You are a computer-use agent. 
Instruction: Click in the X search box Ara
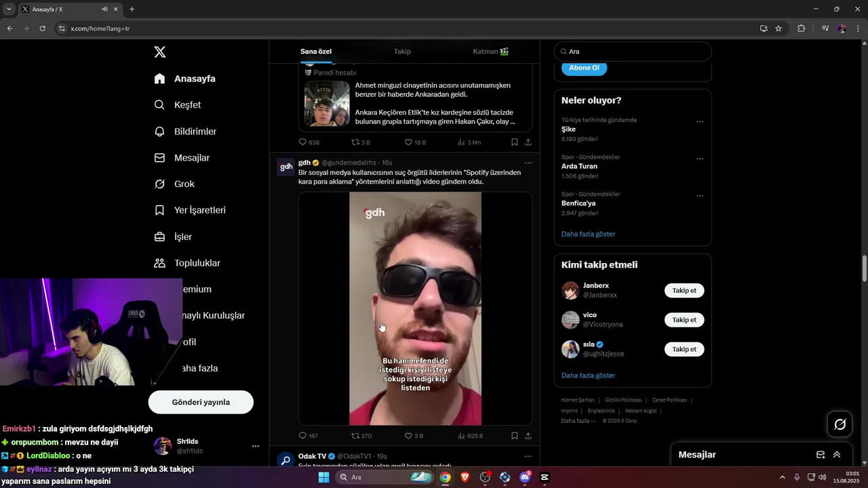click(633, 52)
